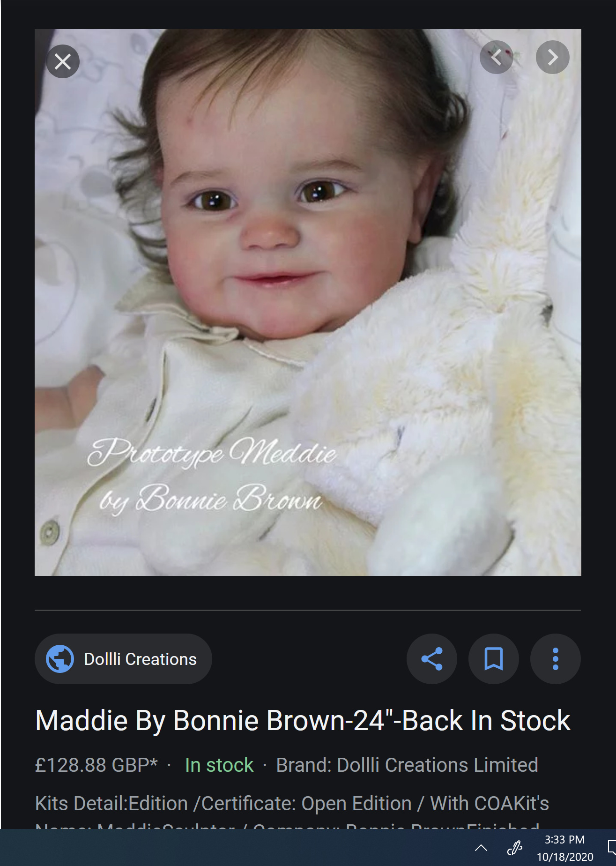Open the pen workspace tray icon

[514, 848]
